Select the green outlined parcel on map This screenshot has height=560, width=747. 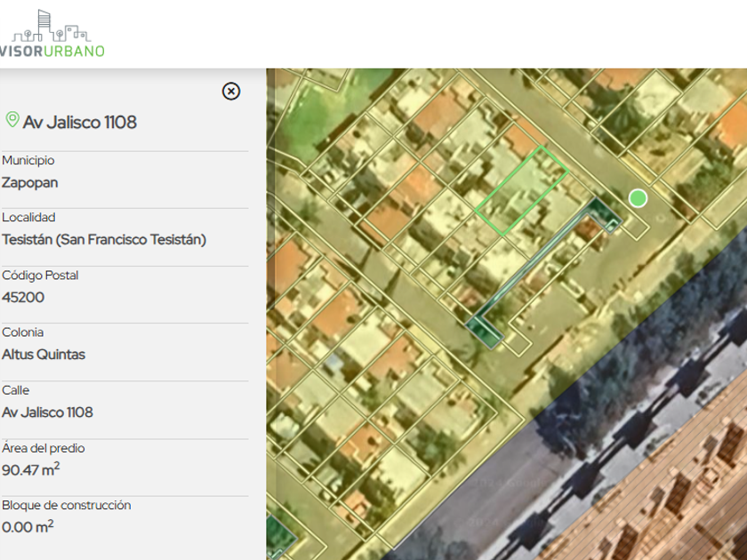(522, 190)
